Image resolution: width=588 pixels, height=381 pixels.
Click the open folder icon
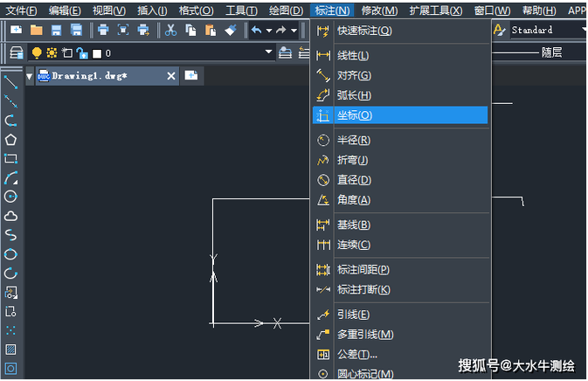point(37,30)
